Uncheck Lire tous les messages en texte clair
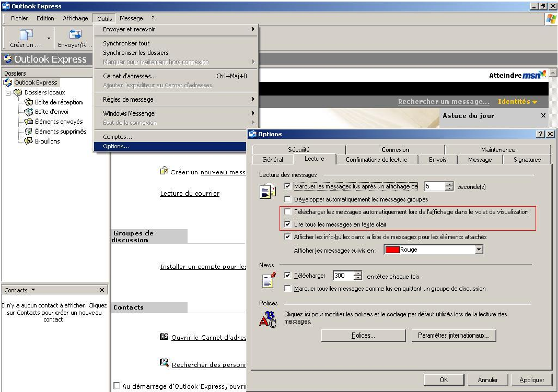Screen dimensions: 558x392 coord(287,224)
